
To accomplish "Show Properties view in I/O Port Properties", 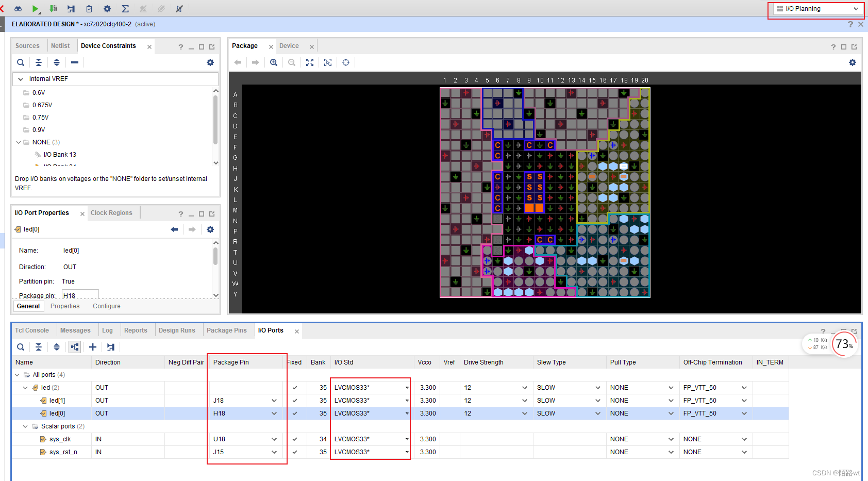I will coord(65,306).
